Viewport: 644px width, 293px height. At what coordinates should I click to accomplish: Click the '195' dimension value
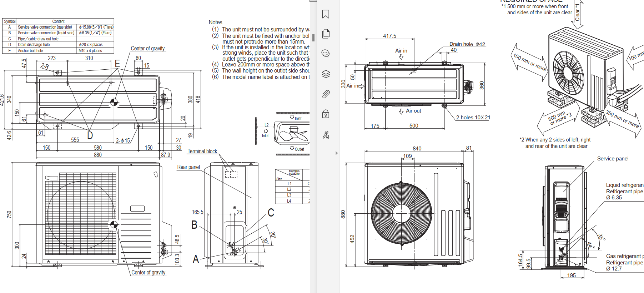pos(571,275)
